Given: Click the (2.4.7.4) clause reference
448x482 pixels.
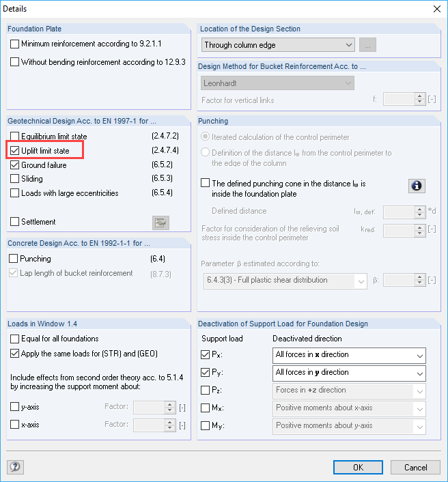Looking at the screenshot, I should (x=165, y=150).
